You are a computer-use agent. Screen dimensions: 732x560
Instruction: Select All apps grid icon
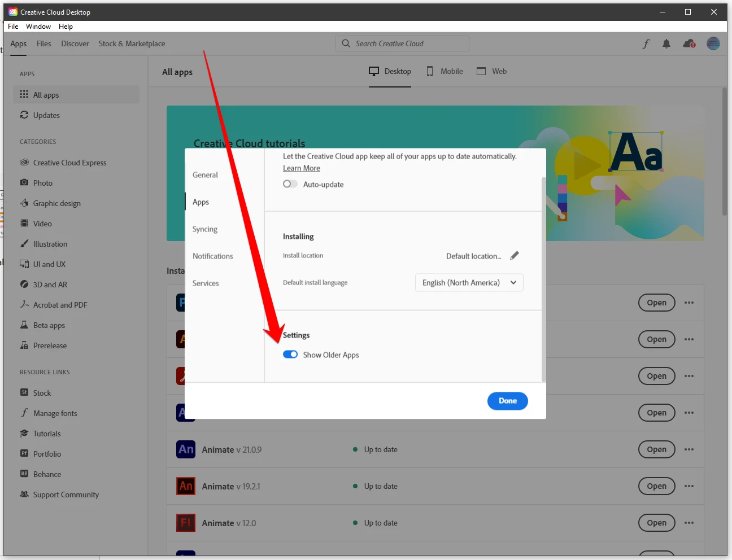[24, 94]
